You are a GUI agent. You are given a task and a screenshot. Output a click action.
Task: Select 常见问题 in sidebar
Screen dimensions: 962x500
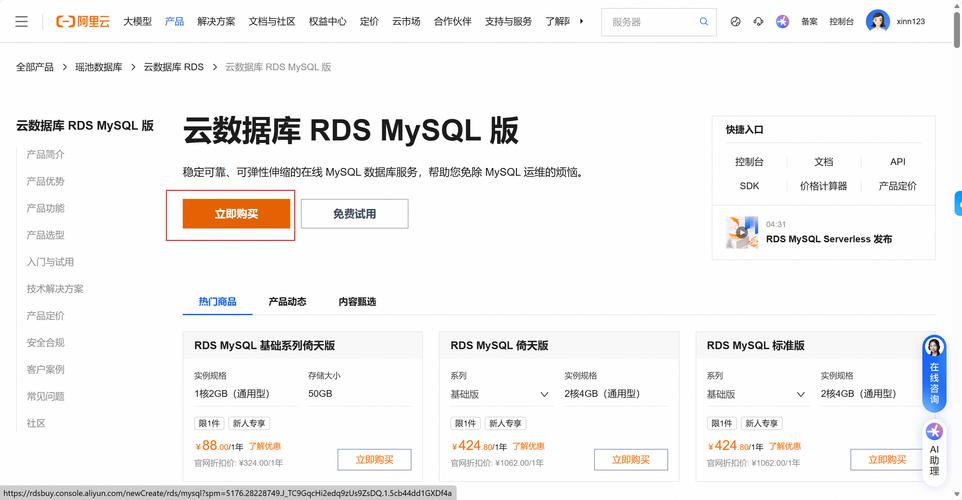click(45, 396)
